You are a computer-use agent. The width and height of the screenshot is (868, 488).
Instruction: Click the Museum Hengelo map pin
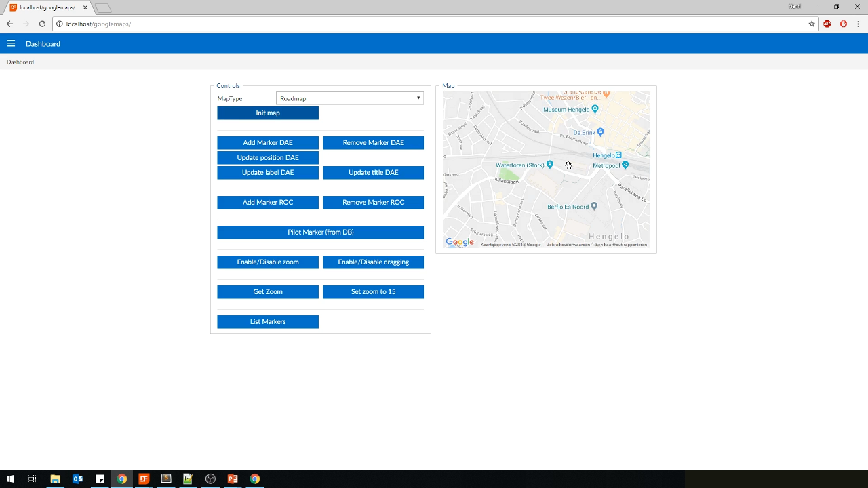tap(595, 108)
